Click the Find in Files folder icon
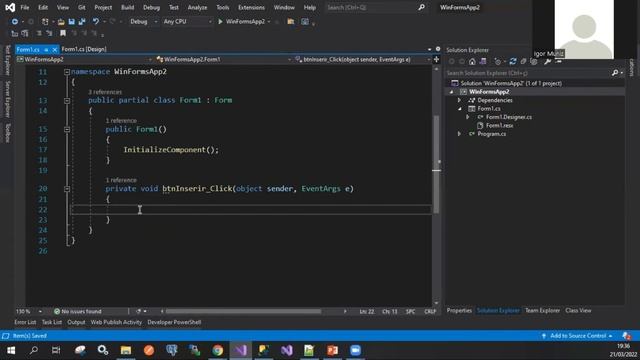640x360 pixels. (291, 22)
